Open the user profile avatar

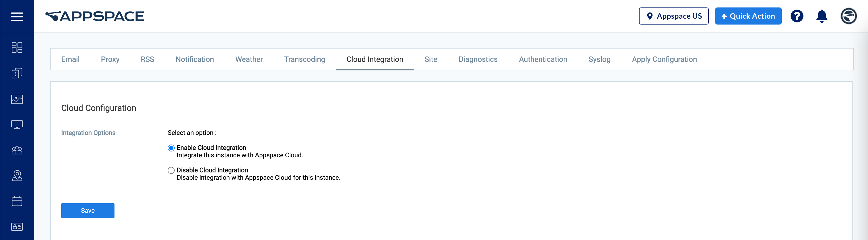tap(849, 16)
